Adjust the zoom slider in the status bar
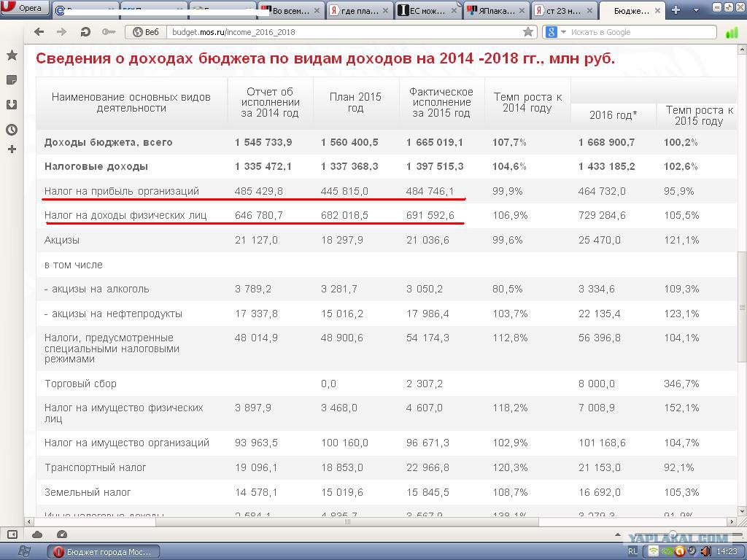Viewport: 747px width, 560px height. (x=673, y=534)
